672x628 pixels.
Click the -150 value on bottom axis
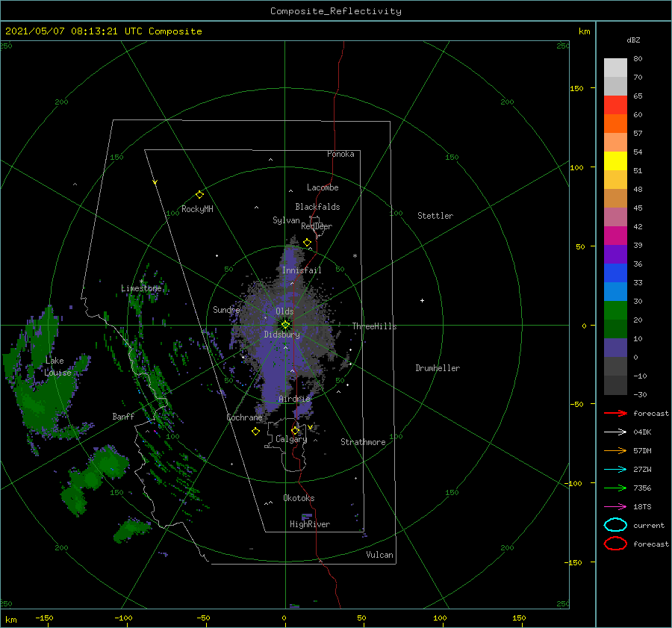[x=44, y=618]
